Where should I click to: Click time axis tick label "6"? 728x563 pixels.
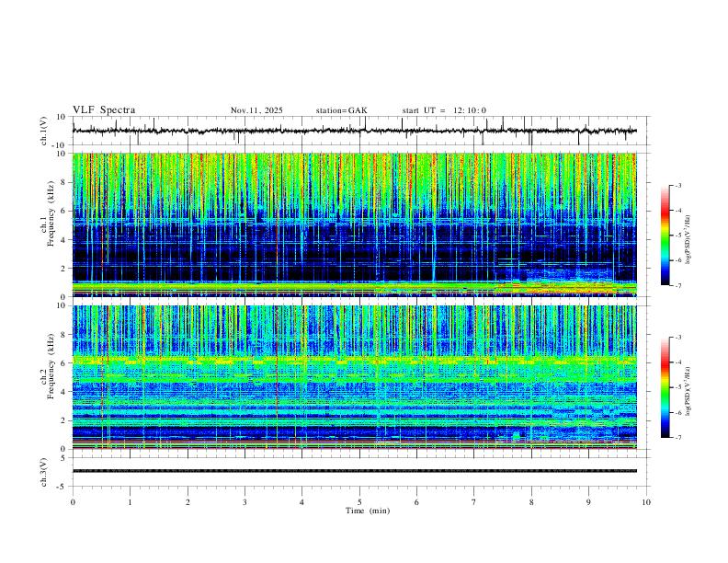coord(417,502)
